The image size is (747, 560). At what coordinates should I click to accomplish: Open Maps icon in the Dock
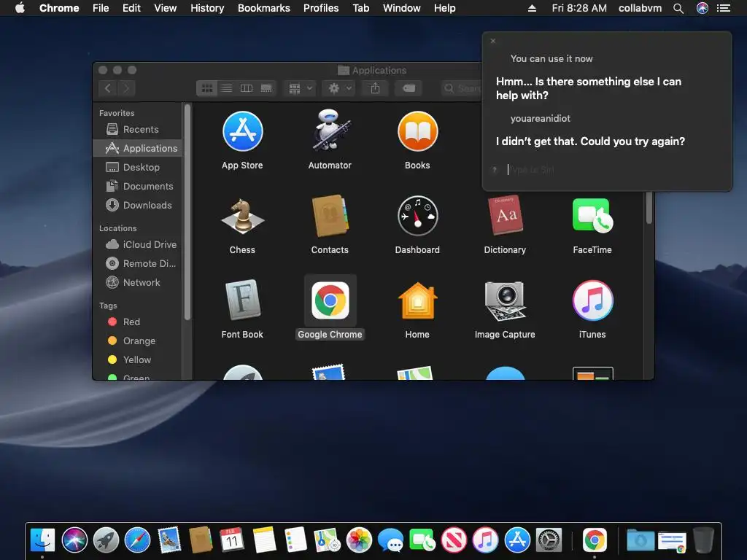coord(328,540)
